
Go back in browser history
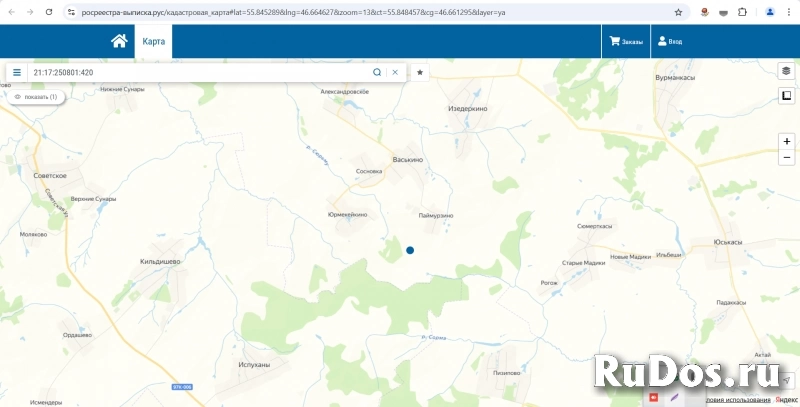(x=12, y=12)
